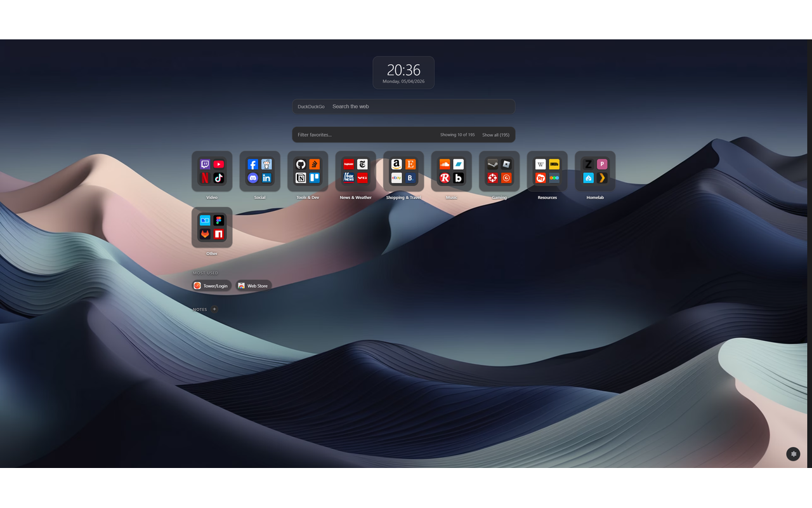
Task: Open the Discord icon in Social folder
Action: click(252, 178)
